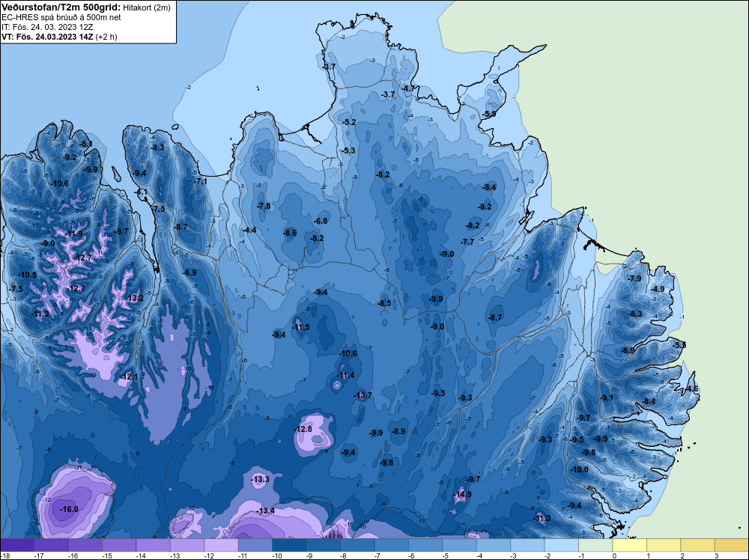
Task: Click the -9.2 temperature reading
Action: (x=70, y=157)
